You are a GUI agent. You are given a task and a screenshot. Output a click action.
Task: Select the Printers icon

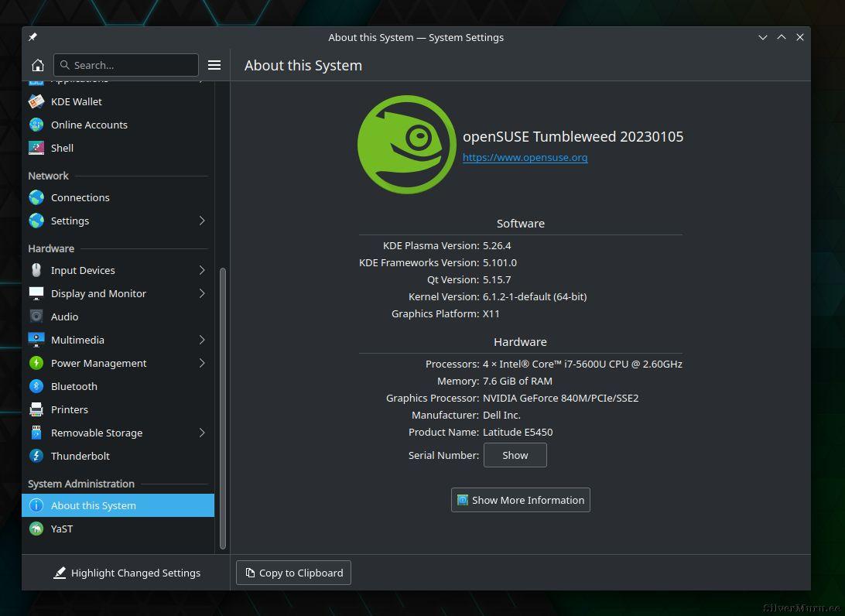(36, 409)
